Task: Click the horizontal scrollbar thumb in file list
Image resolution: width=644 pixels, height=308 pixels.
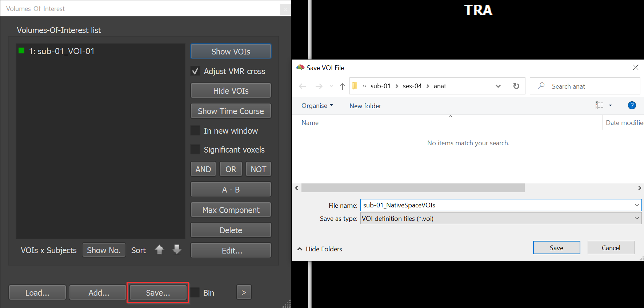Action: tap(413, 188)
